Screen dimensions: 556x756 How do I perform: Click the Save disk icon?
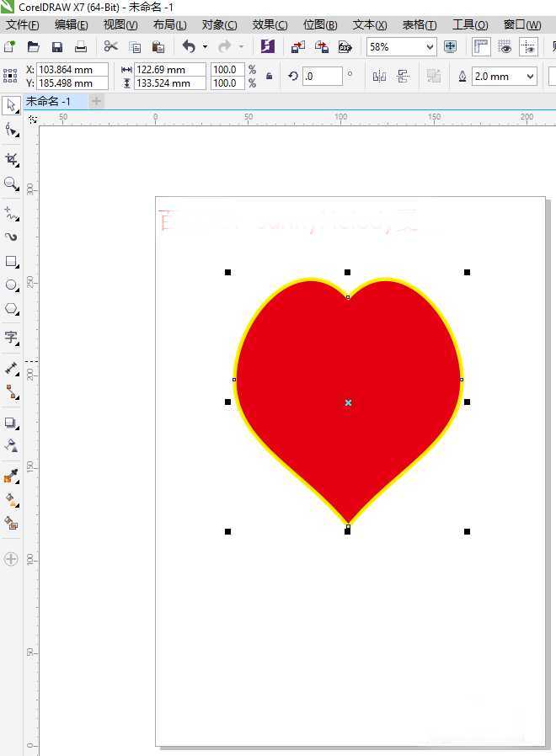[x=57, y=47]
